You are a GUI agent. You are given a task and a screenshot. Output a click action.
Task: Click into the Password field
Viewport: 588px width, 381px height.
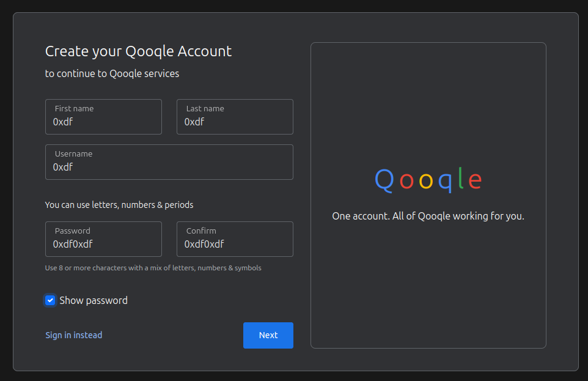tap(103, 239)
